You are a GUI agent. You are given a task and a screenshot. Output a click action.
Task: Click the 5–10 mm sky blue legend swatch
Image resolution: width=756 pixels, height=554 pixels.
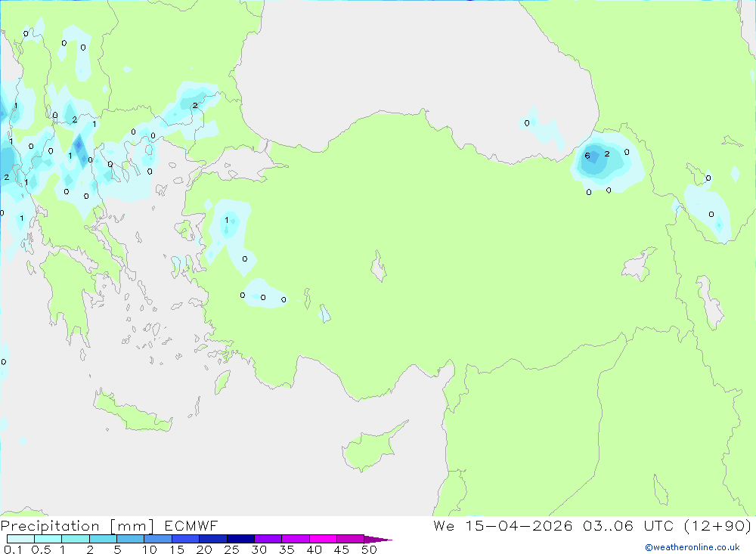click(131, 539)
